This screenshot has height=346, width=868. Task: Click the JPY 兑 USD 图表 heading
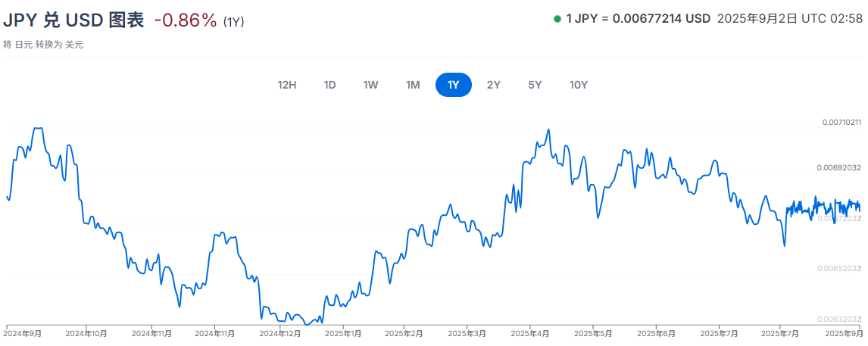pos(73,20)
